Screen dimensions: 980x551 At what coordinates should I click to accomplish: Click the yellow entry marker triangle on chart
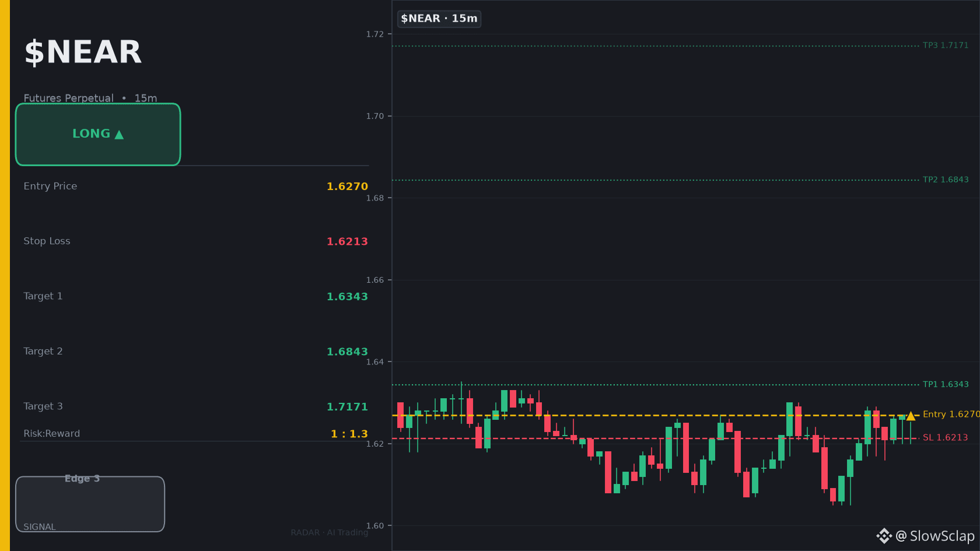point(911,416)
